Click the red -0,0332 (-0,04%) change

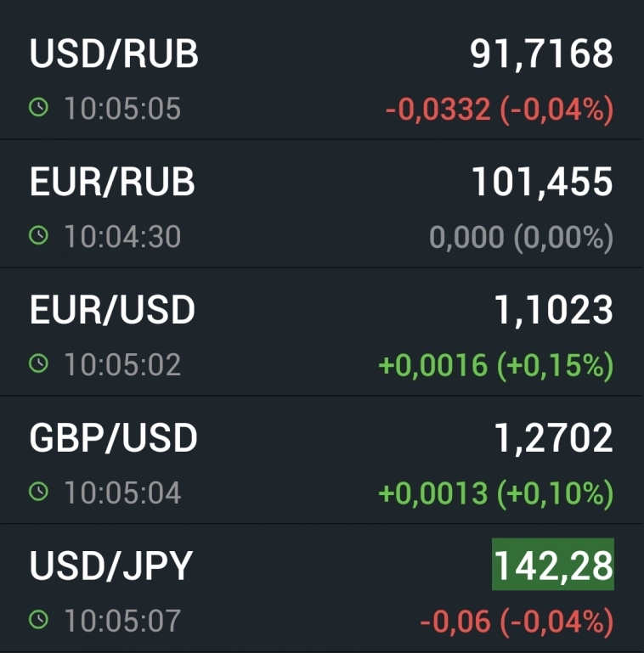[499, 110]
